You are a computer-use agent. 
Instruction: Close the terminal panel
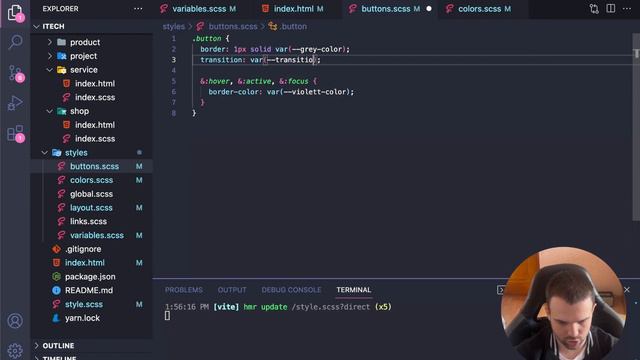[x=627, y=289]
